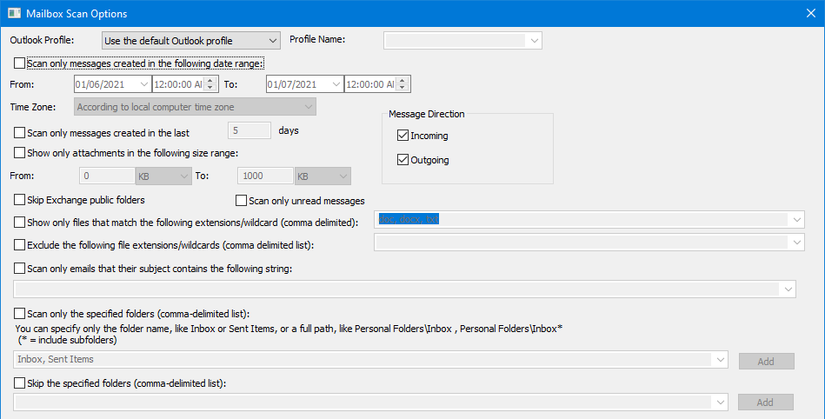
Task: Click the Mailbox Scan Options title bar icon
Action: click(x=14, y=13)
